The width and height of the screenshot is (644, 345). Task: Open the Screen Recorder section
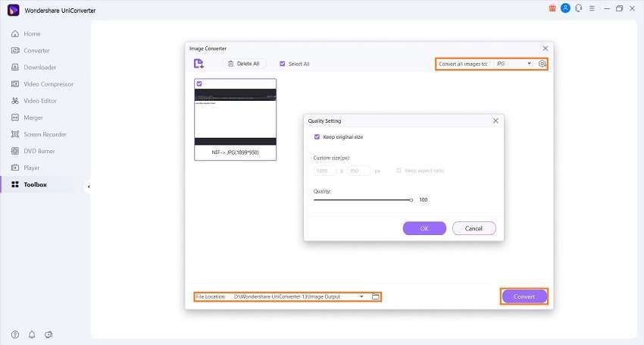(39, 134)
